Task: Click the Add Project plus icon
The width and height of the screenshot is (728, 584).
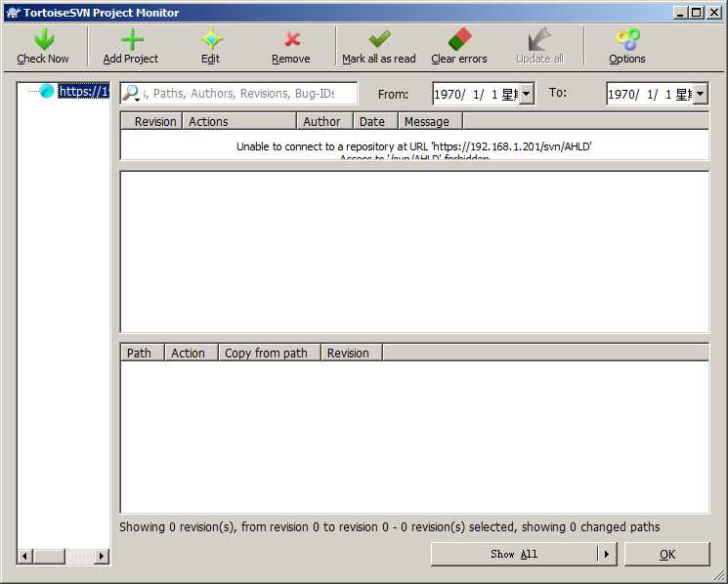Action: tap(132, 39)
